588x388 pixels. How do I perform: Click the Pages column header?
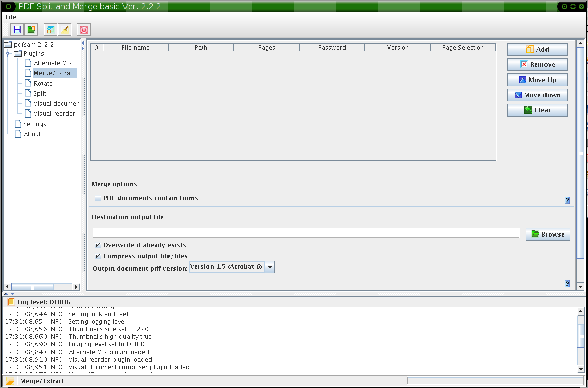267,47
